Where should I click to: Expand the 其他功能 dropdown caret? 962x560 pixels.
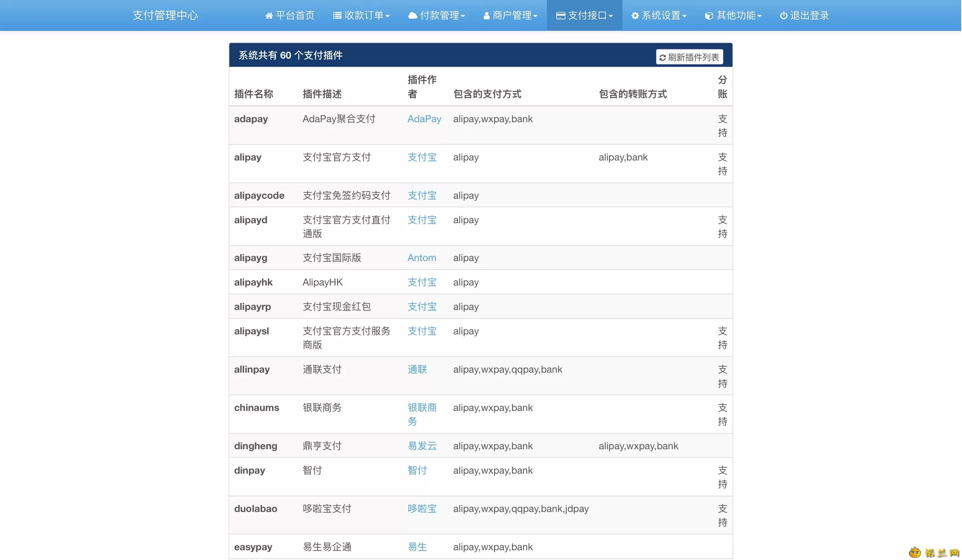pyautogui.click(x=759, y=16)
